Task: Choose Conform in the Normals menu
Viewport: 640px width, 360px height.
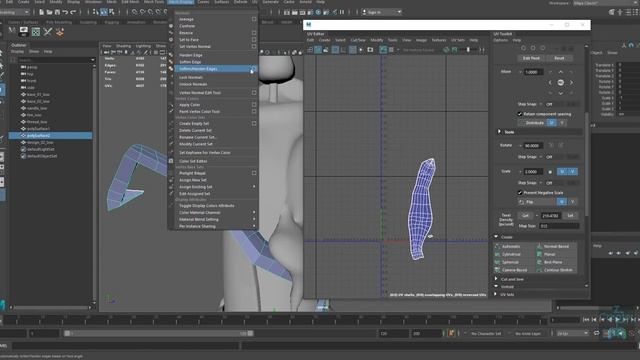Action: (187, 26)
